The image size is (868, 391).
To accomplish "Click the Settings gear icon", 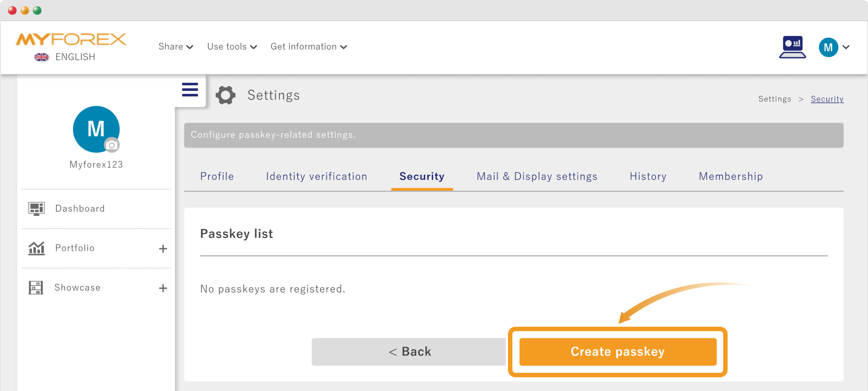I will tap(225, 95).
